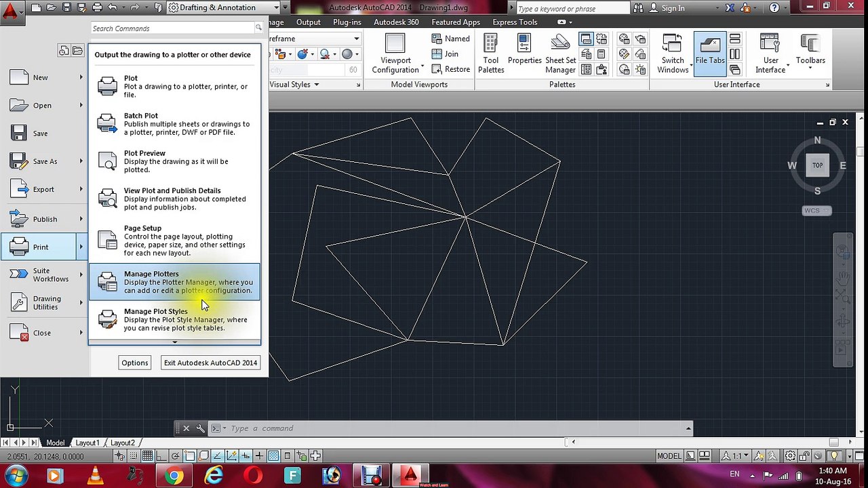Open View Plot and Publish Details
Image resolution: width=868 pixels, height=488 pixels.
[174, 199]
